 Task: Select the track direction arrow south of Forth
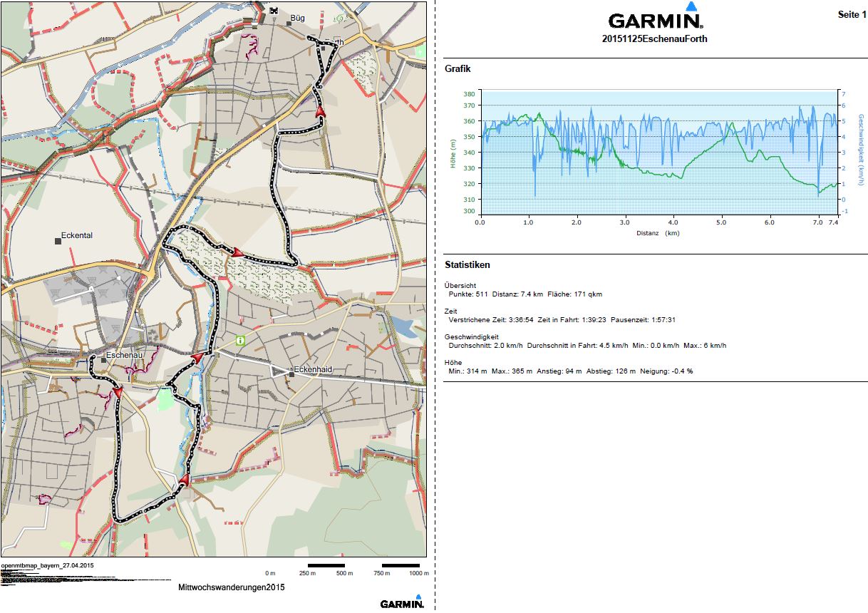coord(320,111)
